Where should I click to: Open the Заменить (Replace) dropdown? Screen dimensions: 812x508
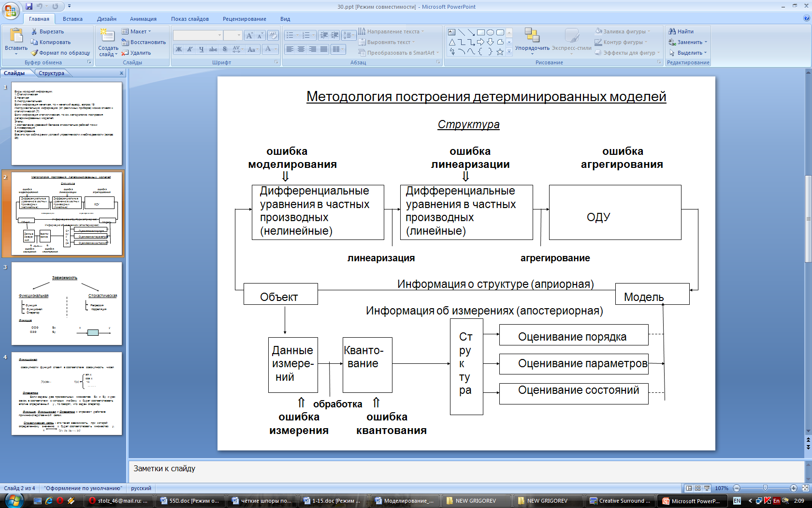(x=688, y=42)
